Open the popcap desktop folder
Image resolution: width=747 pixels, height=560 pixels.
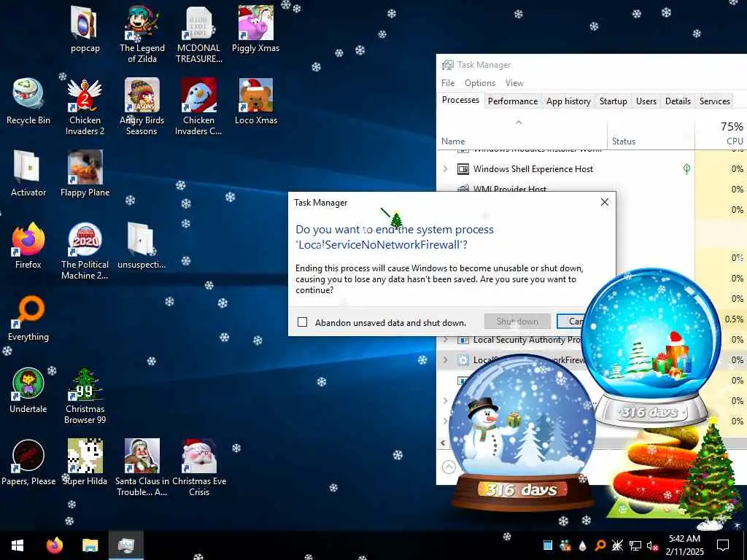tap(85, 29)
